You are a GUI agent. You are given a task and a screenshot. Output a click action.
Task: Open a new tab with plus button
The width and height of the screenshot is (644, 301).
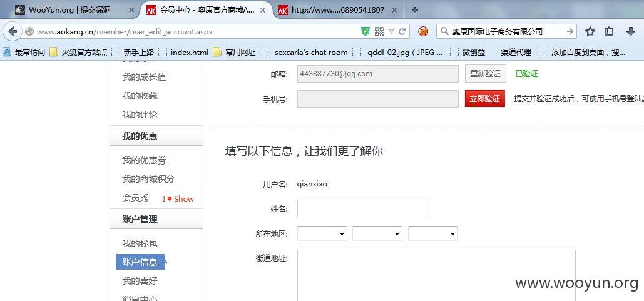pyautogui.click(x=415, y=10)
